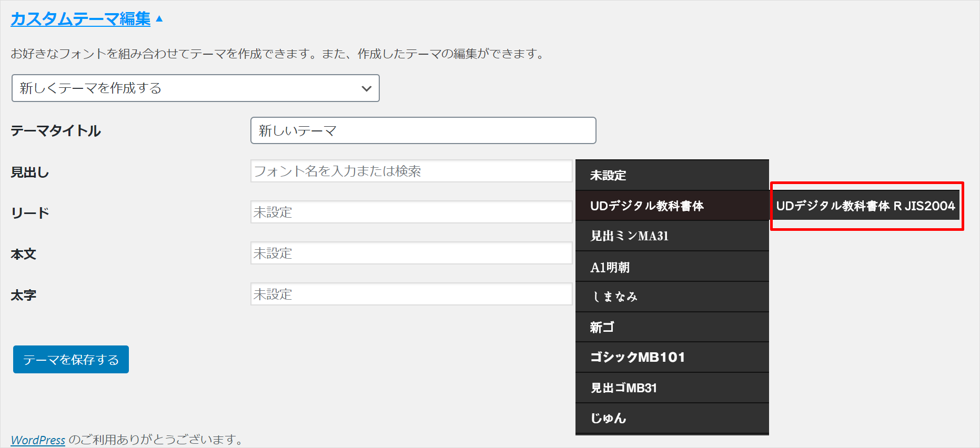Click the 見出し font search field
This screenshot has height=448, width=980.
411,171
